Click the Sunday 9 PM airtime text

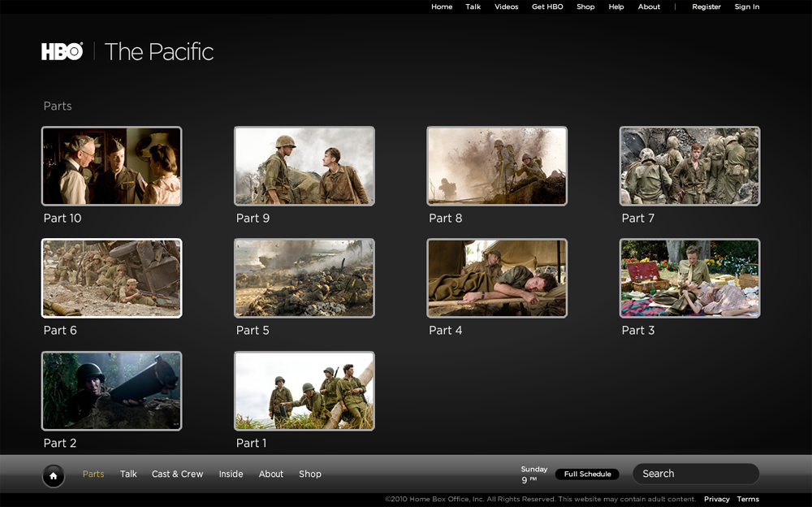(x=534, y=474)
